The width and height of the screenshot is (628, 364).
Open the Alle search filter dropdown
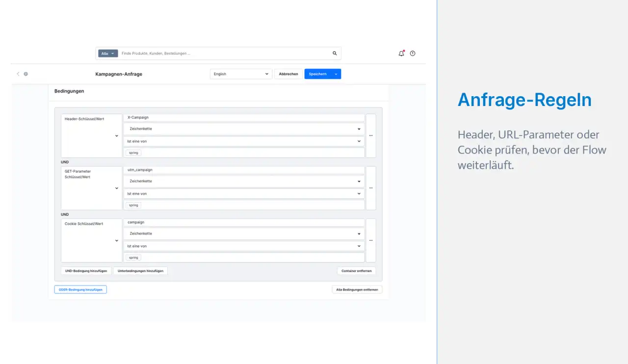point(108,53)
